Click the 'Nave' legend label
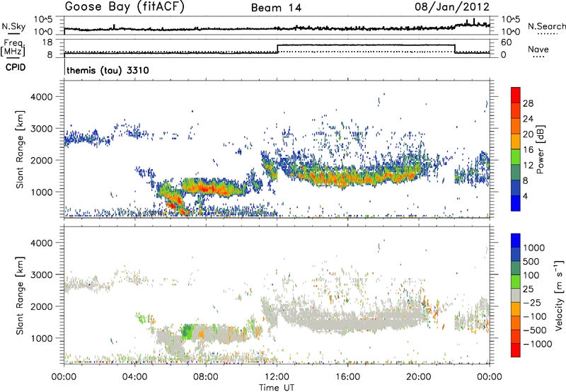The image size is (566, 392). 538,49
